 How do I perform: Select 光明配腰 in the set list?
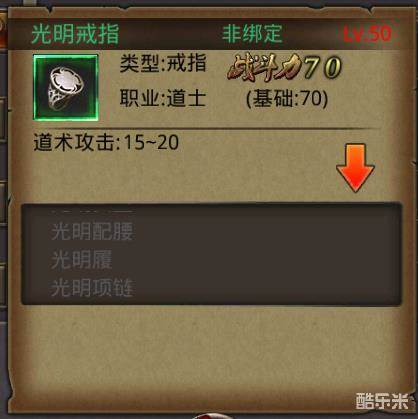(92, 231)
